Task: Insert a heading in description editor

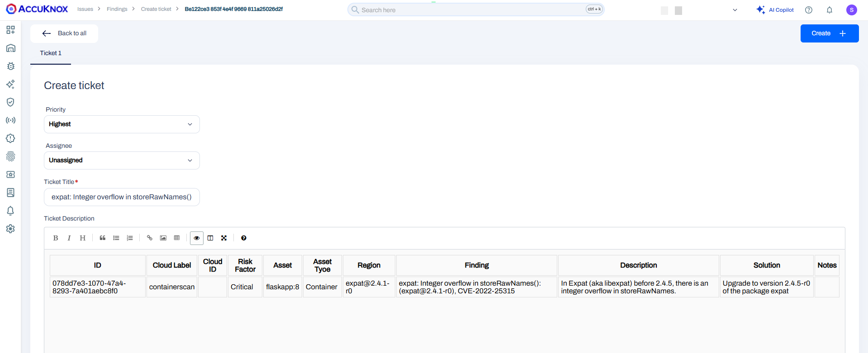Action: point(83,238)
